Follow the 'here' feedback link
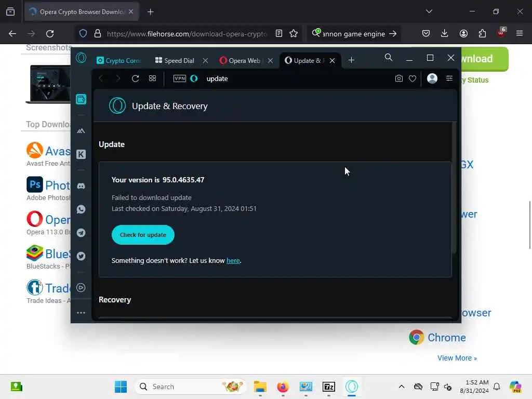 pos(233,261)
